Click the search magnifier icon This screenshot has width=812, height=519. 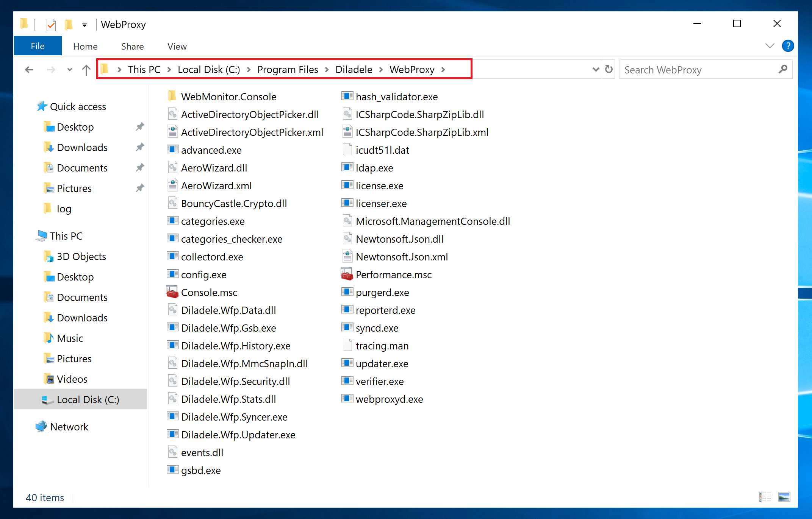(783, 69)
